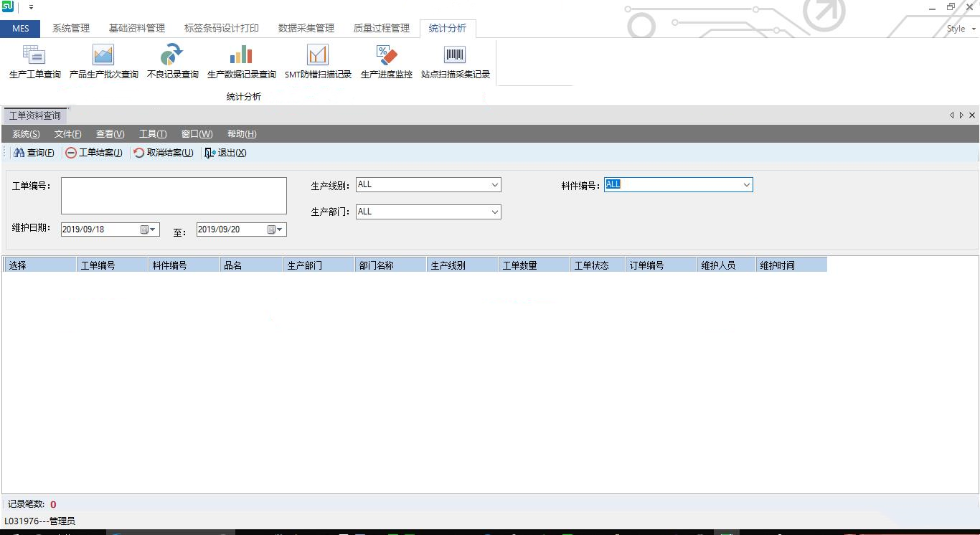Open the 文件(F) menu
980x535 pixels.
pyautogui.click(x=68, y=134)
